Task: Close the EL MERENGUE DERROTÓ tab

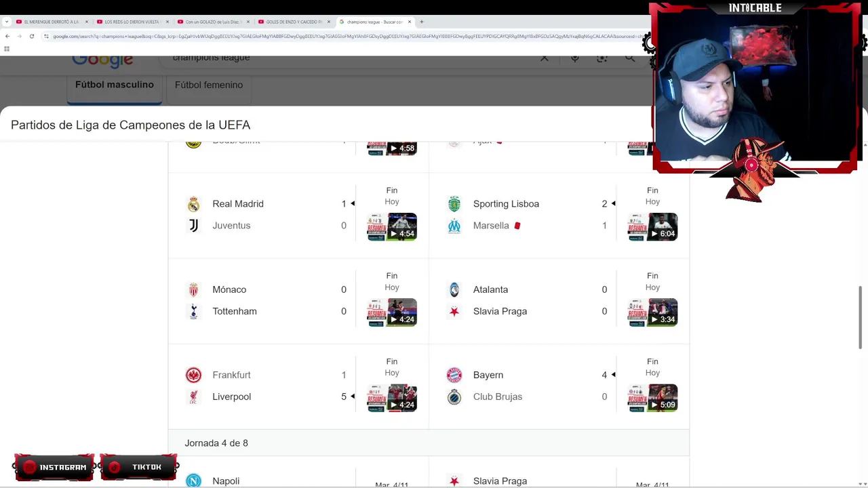Action: tap(86, 22)
